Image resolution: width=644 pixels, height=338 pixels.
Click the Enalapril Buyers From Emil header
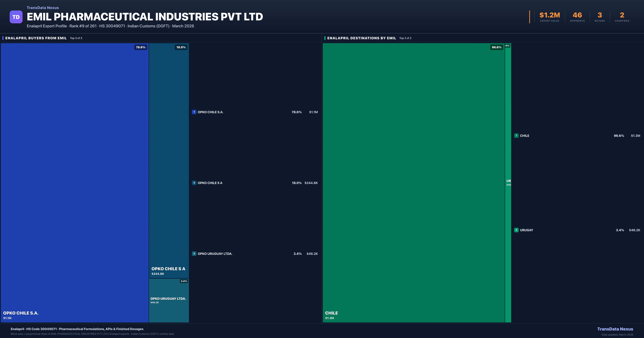[x=36, y=38]
